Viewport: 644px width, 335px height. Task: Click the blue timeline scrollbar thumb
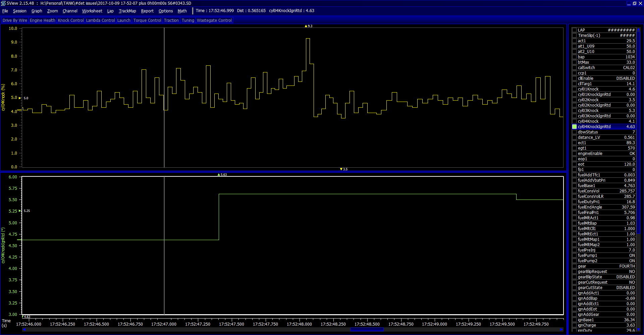pos(367,330)
